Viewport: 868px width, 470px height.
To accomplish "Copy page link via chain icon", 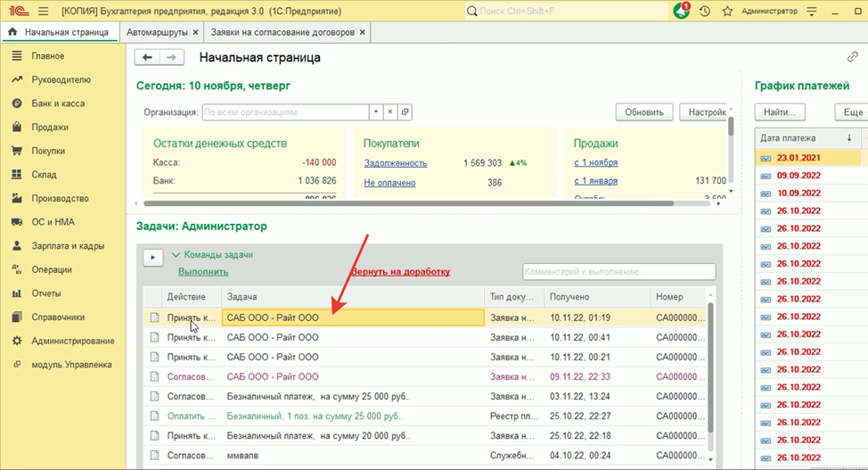I will (x=853, y=57).
